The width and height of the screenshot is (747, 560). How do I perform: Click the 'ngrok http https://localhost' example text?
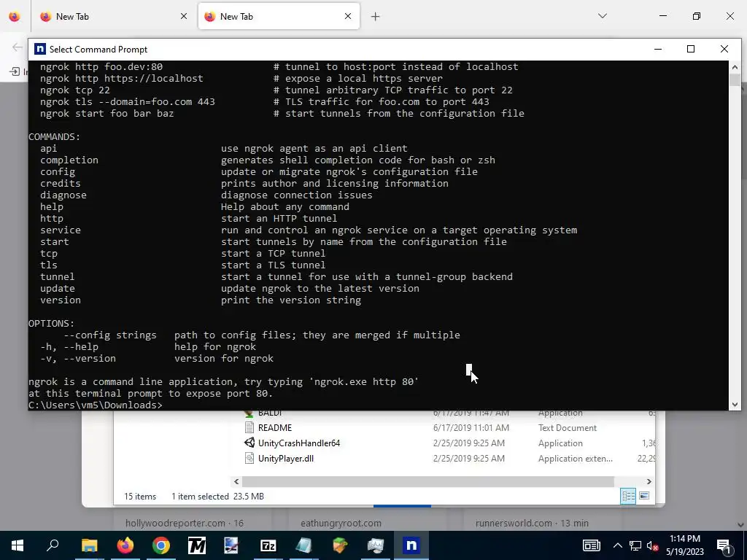click(x=122, y=78)
